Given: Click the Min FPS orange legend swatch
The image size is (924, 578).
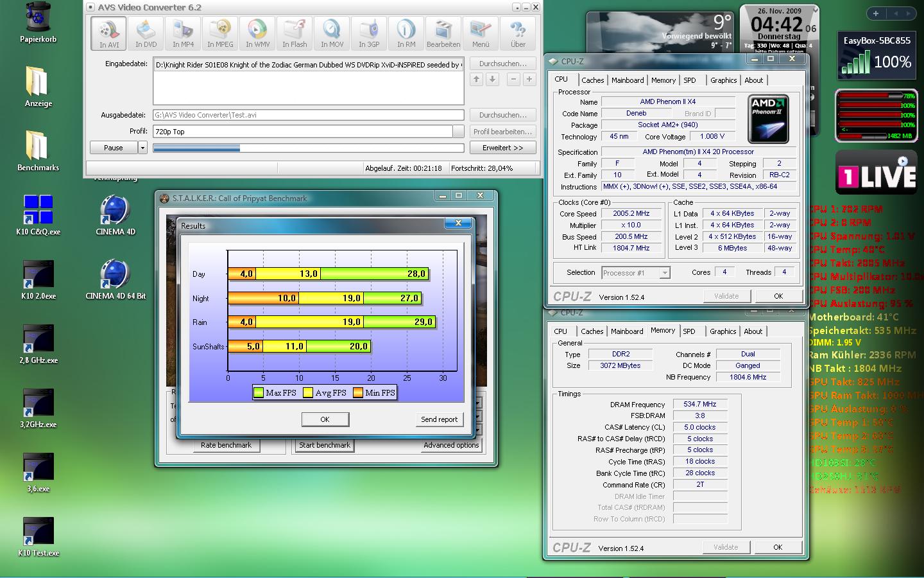Looking at the screenshot, I should [358, 392].
